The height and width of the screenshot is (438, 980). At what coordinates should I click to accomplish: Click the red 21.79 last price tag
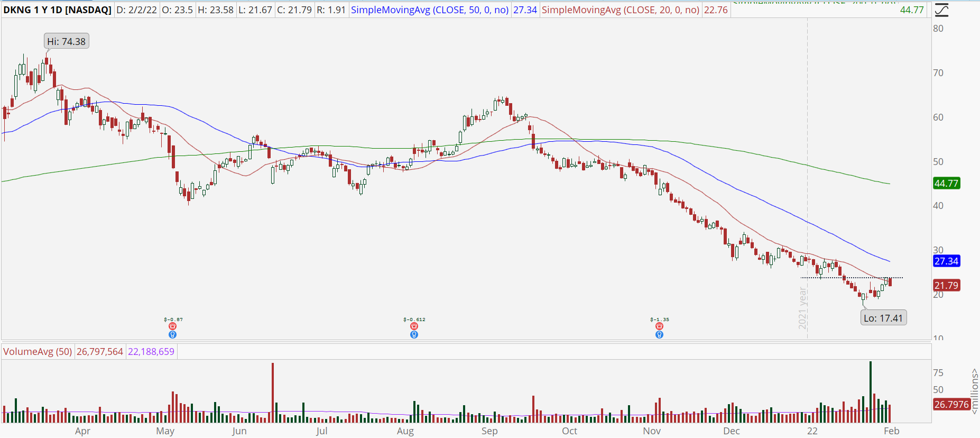[x=946, y=286]
